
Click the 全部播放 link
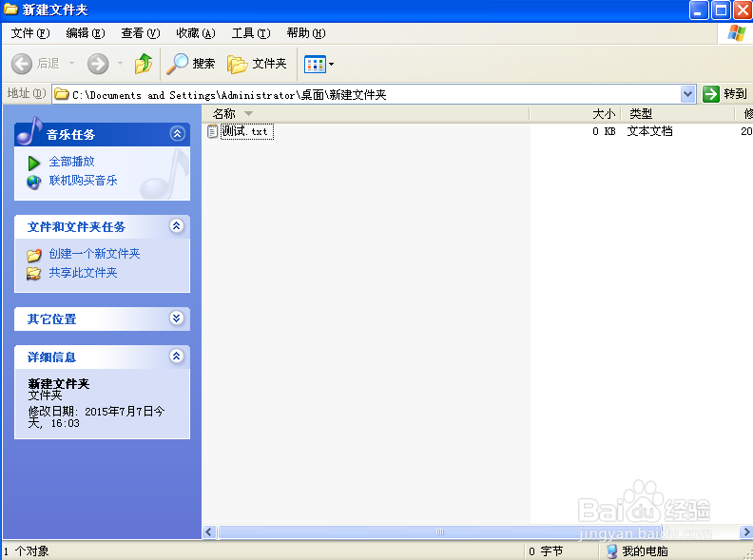(x=71, y=162)
